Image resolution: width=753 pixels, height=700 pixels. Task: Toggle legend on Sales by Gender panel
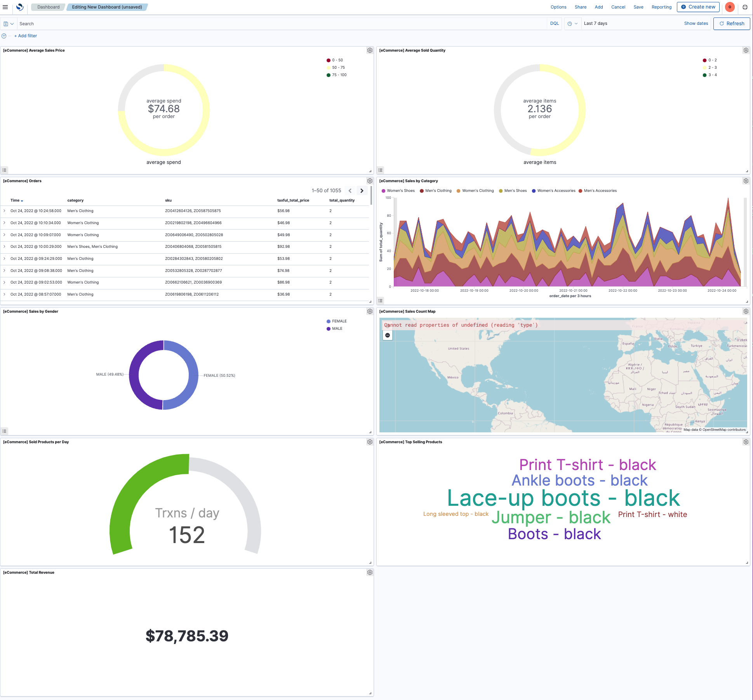(x=4, y=431)
